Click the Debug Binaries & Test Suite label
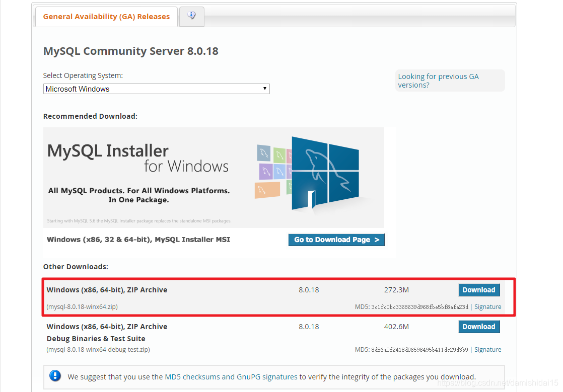The image size is (563, 392). 96,339
